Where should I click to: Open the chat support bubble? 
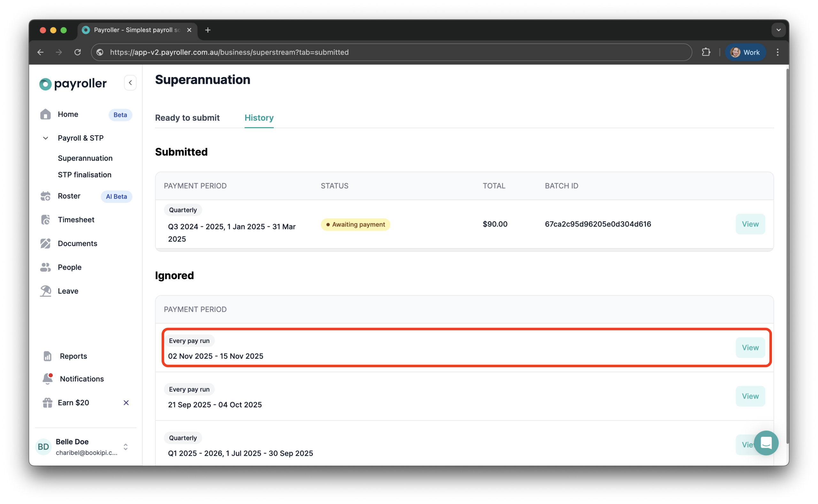coord(766,443)
